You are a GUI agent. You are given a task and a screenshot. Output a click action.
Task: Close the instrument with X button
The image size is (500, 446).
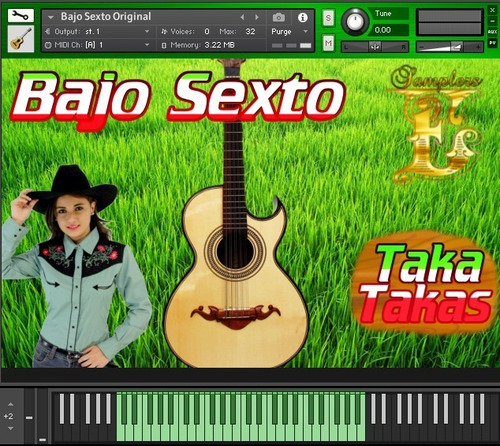[x=493, y=10]
